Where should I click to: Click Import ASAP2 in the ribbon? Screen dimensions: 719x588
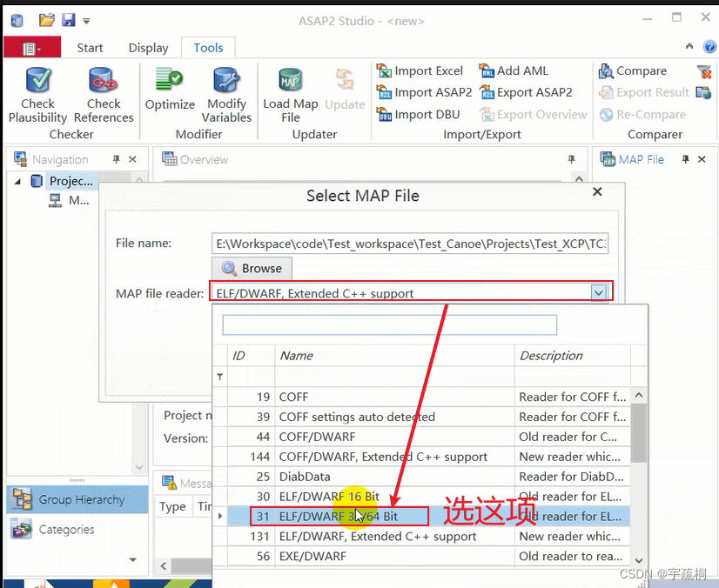tap(424, 92)
